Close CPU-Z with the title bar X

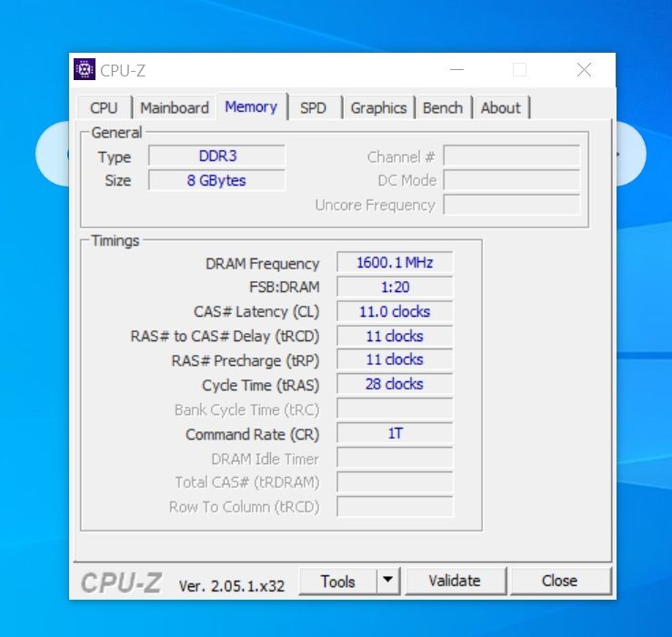pos(584,69)
